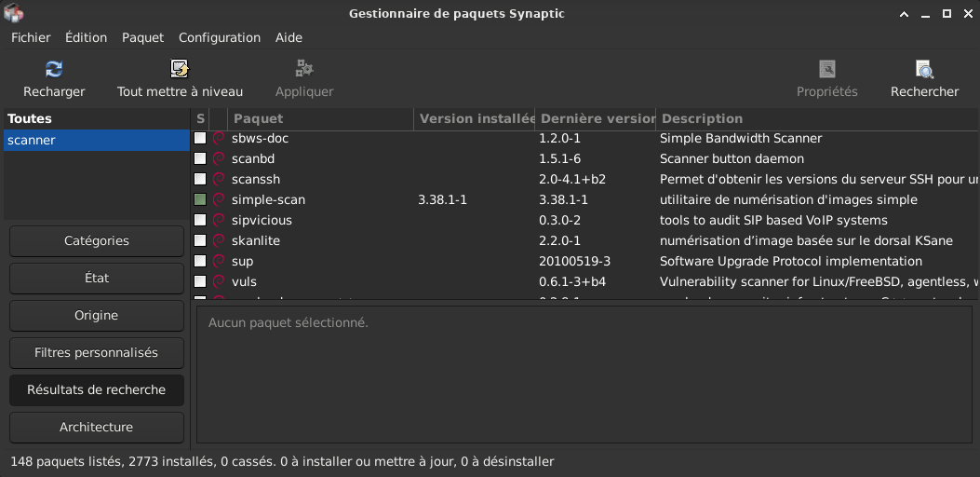Click the Appliquer gears icon
This screenshot has width=980, height=477.
click(x=304, y=69)
